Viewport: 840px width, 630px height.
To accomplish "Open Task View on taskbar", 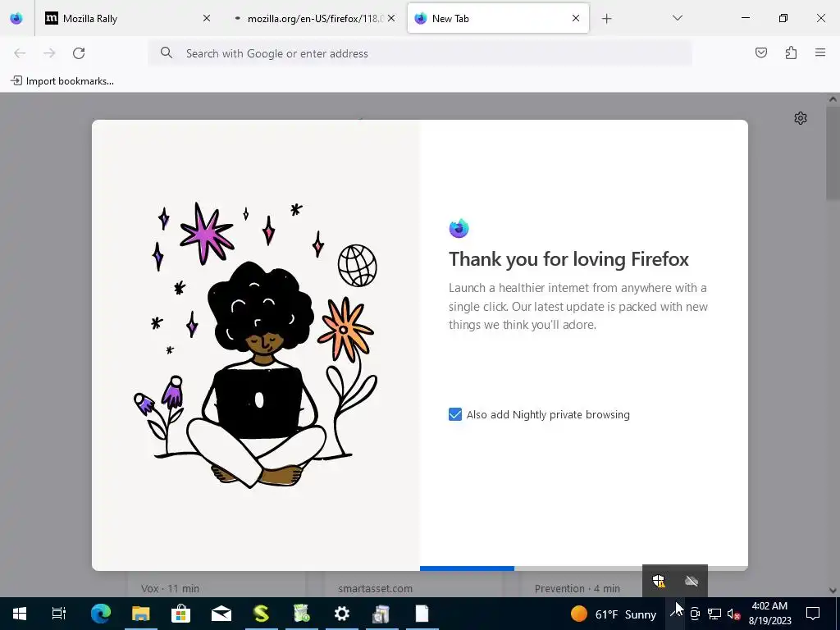I will [x=58, y=614].
